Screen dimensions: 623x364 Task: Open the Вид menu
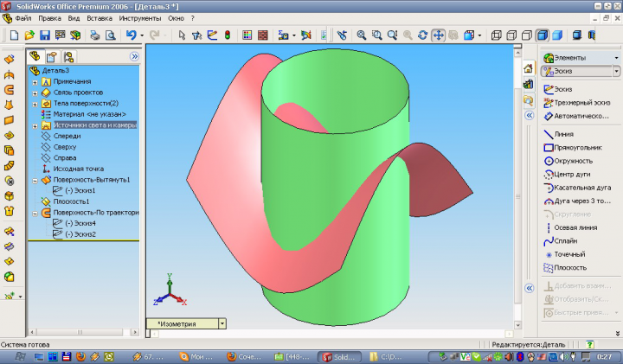coord(74,18)
